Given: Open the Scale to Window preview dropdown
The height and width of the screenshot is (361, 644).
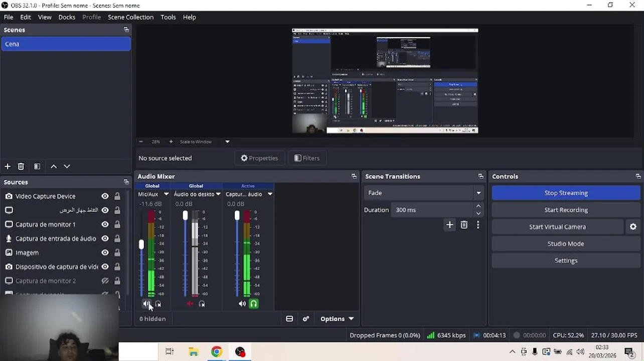Looking at the screenshot, I should [227, 142].
